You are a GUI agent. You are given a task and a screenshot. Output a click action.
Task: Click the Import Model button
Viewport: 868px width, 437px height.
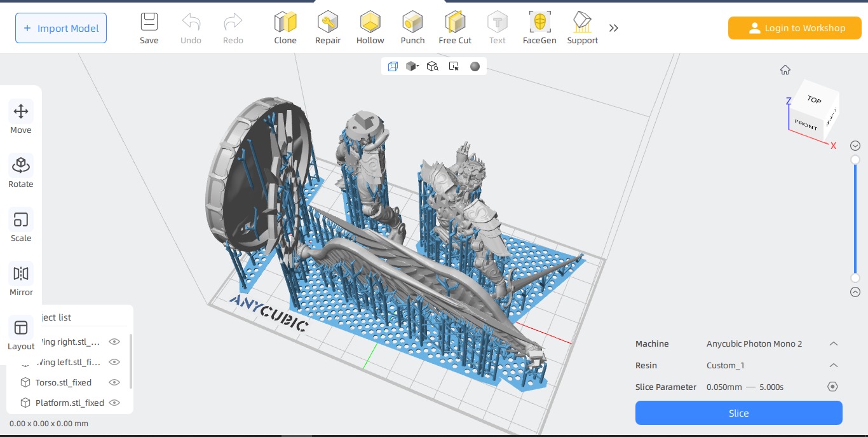tap(61, 28)
